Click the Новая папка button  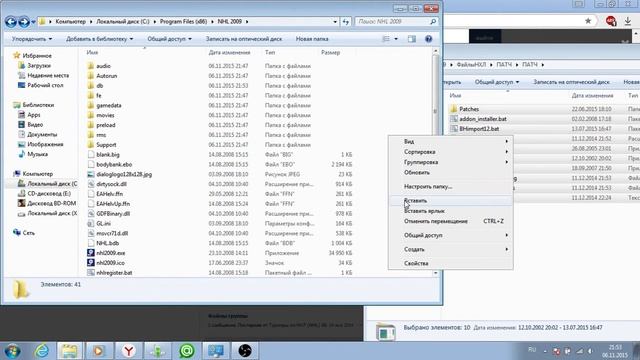click(x=312, y=39)
